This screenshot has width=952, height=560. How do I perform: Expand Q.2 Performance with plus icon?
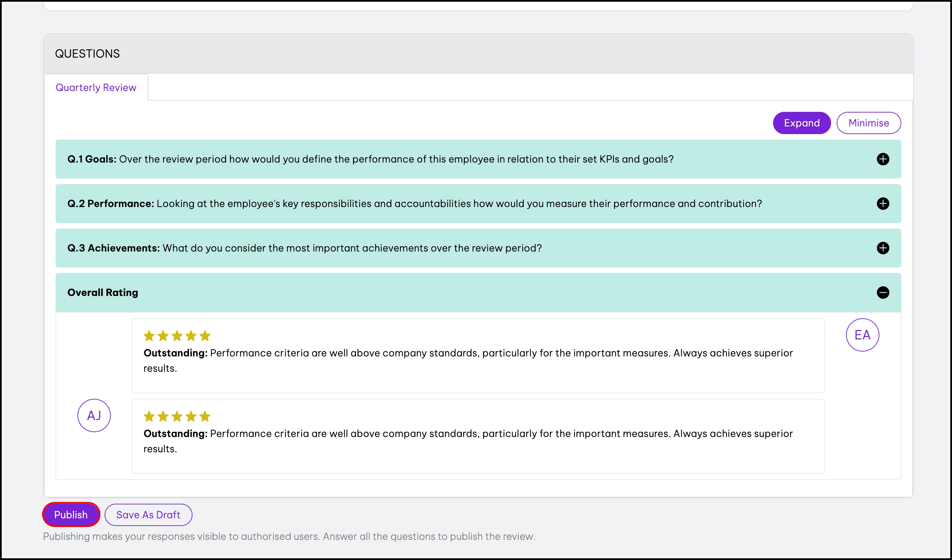click(x=883, y=204)
